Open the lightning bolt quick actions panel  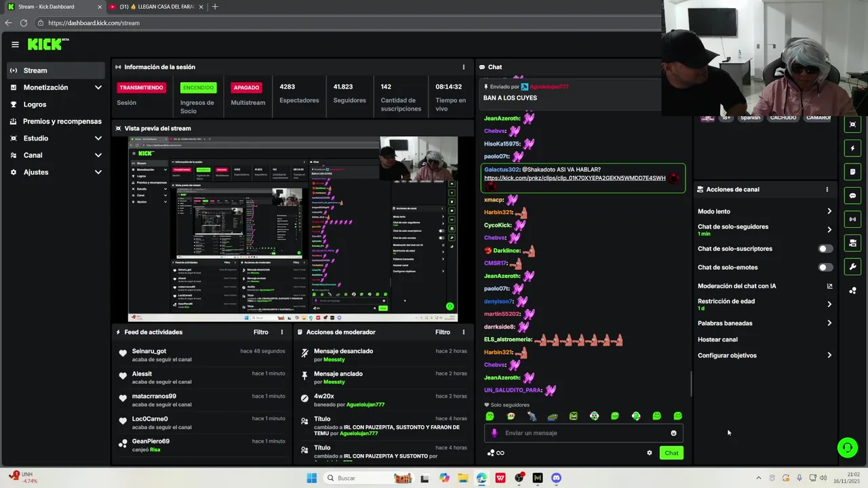(x=853, y=148)
